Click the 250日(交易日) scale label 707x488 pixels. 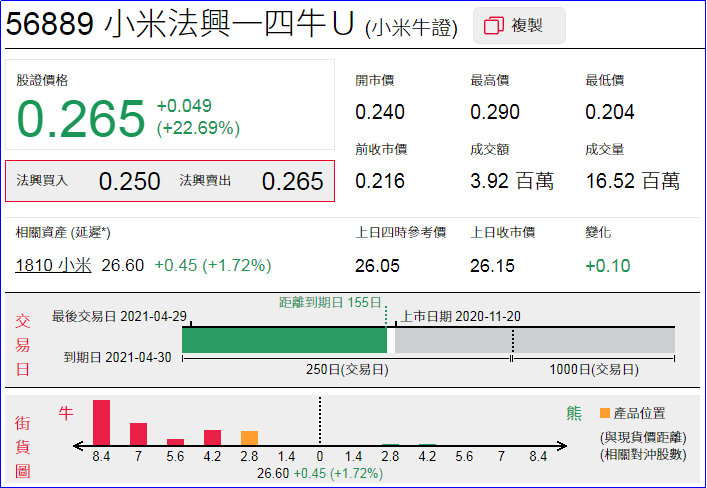[347, 370]
